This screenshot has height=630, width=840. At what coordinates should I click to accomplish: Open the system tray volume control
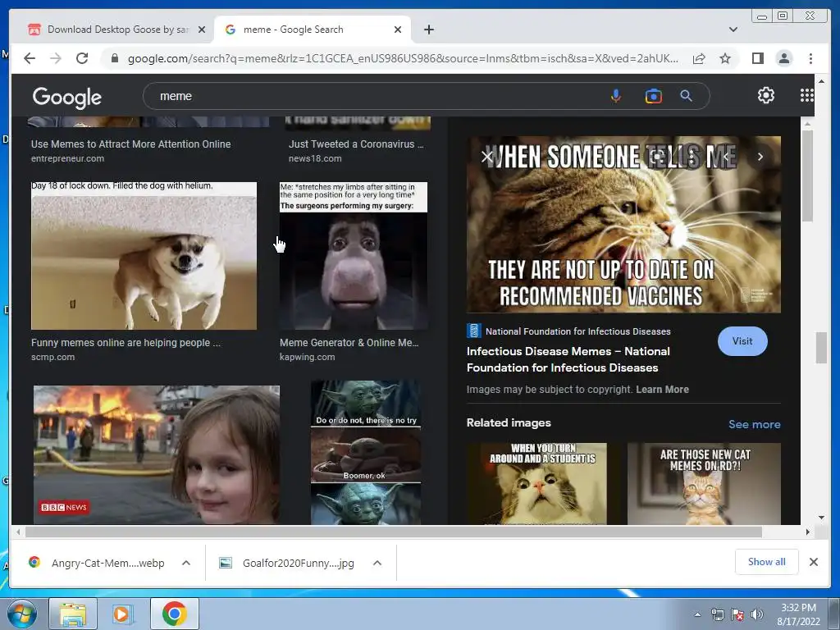coord(756,615)
